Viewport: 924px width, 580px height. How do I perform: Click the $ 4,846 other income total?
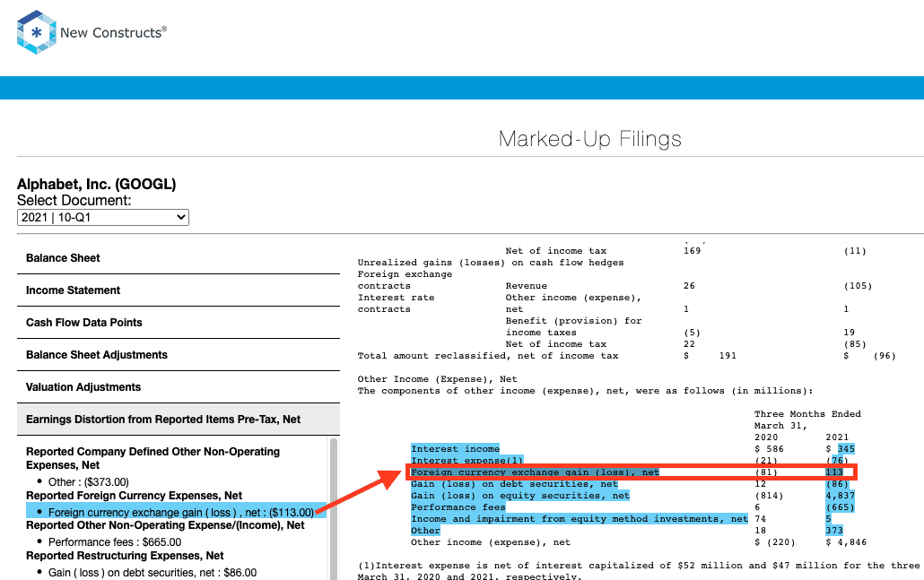pyautogui.click(x=846, y=542)
